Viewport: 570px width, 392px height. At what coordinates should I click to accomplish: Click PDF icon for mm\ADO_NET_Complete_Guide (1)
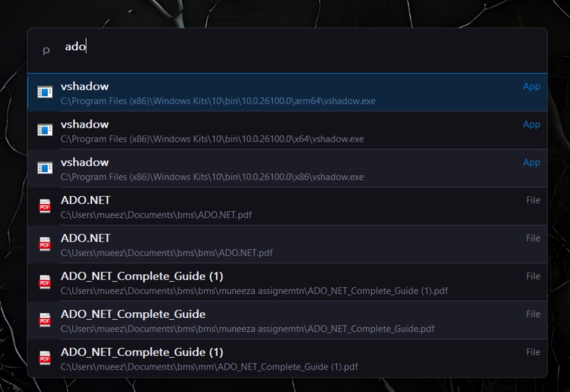pyautogui.click(x=45, y=358)
